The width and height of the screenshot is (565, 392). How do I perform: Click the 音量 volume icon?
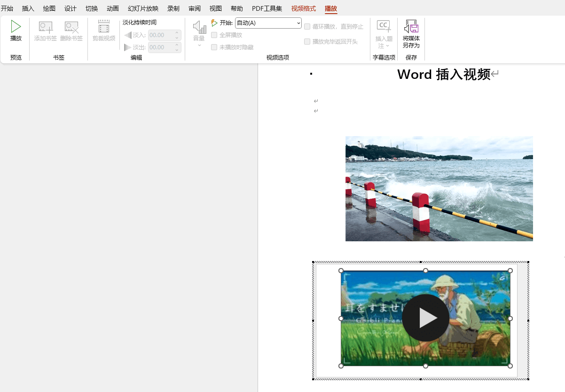coord(198,27)
